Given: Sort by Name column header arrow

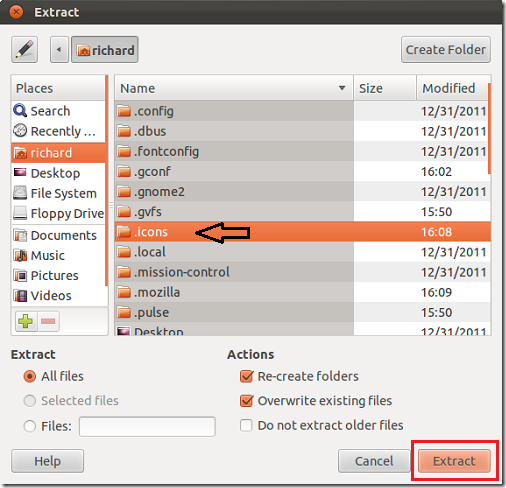Looking at the screenshot, I should point(342,88).
